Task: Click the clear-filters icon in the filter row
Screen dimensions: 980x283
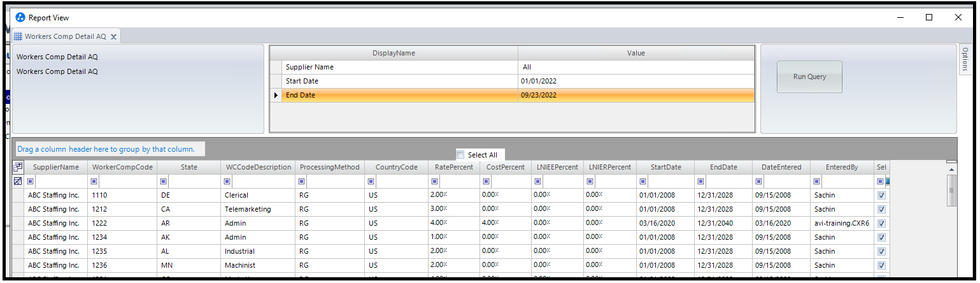Action: [18, 182]
